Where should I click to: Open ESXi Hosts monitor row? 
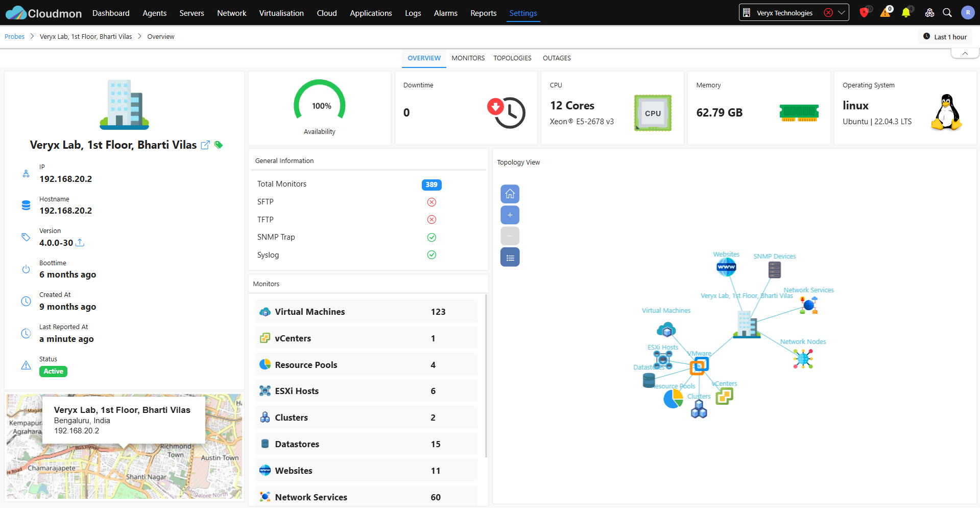(x=366, y=391)
